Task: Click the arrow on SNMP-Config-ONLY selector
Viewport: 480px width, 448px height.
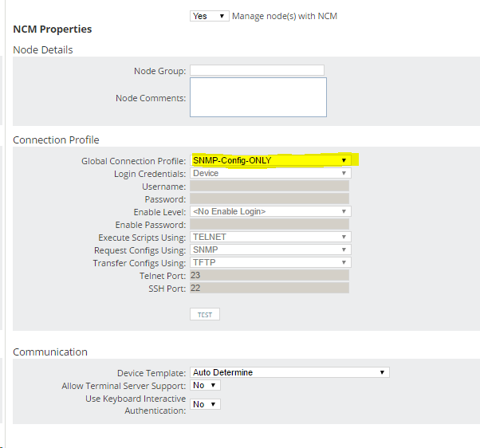Action: coord(344,160)
